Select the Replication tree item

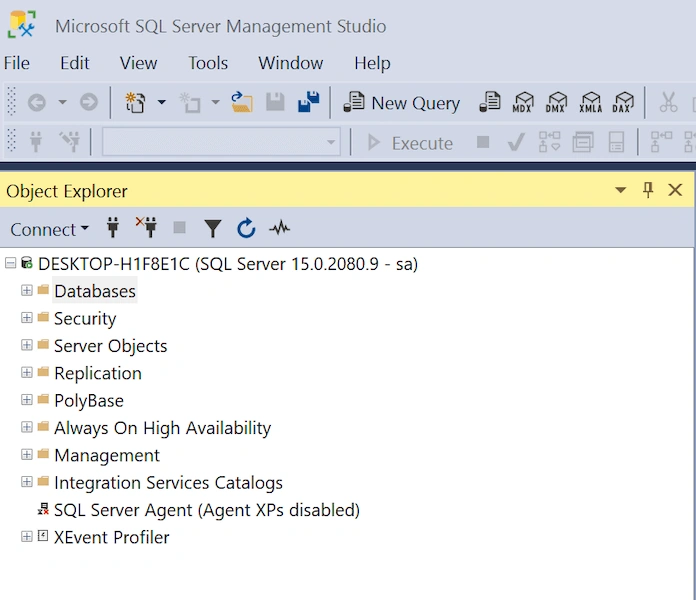[98, 373]
